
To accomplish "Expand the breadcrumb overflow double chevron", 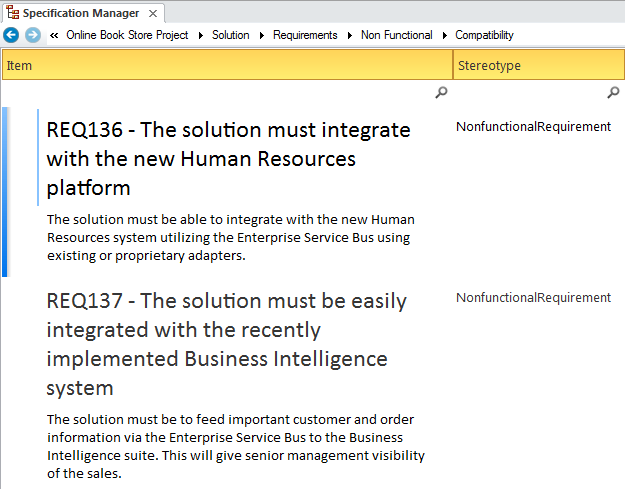I will pos(53,35).
